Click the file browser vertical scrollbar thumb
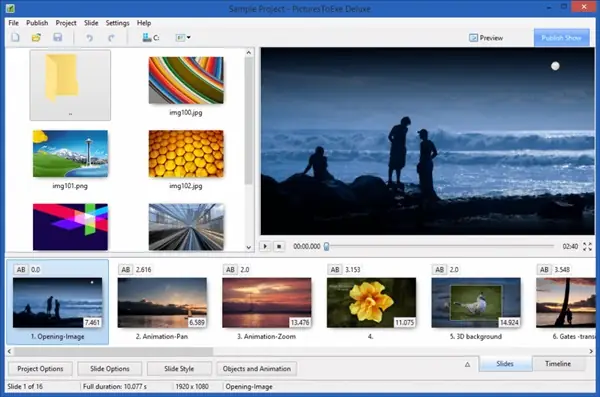The width and height of the screenshot is (600, 397). [x=249, y=121]
